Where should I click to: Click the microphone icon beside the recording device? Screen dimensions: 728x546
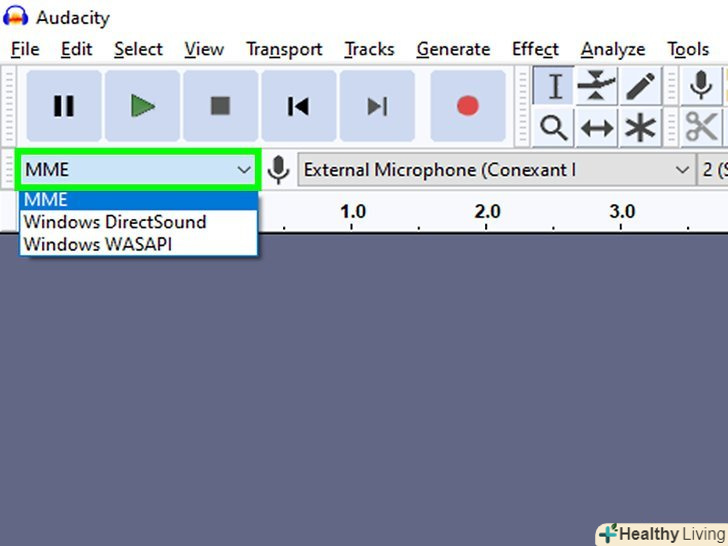pos(278,170)
